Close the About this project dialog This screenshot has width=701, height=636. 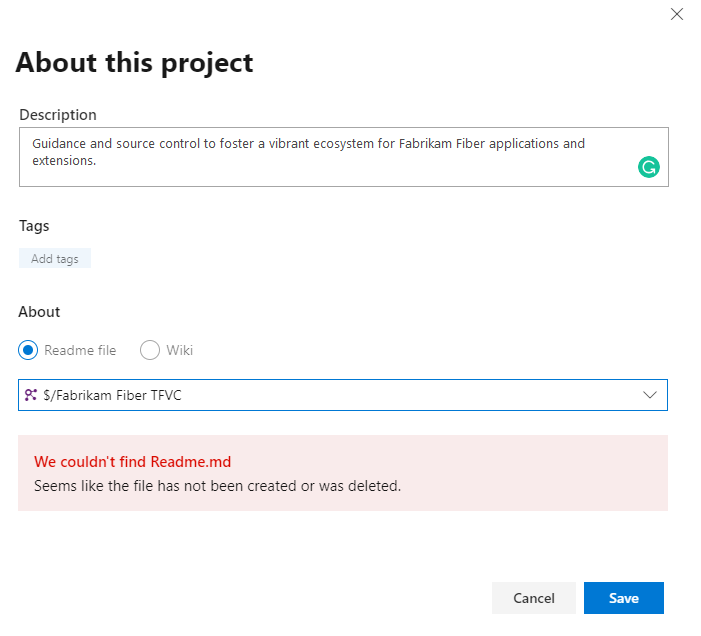[676, 14]
